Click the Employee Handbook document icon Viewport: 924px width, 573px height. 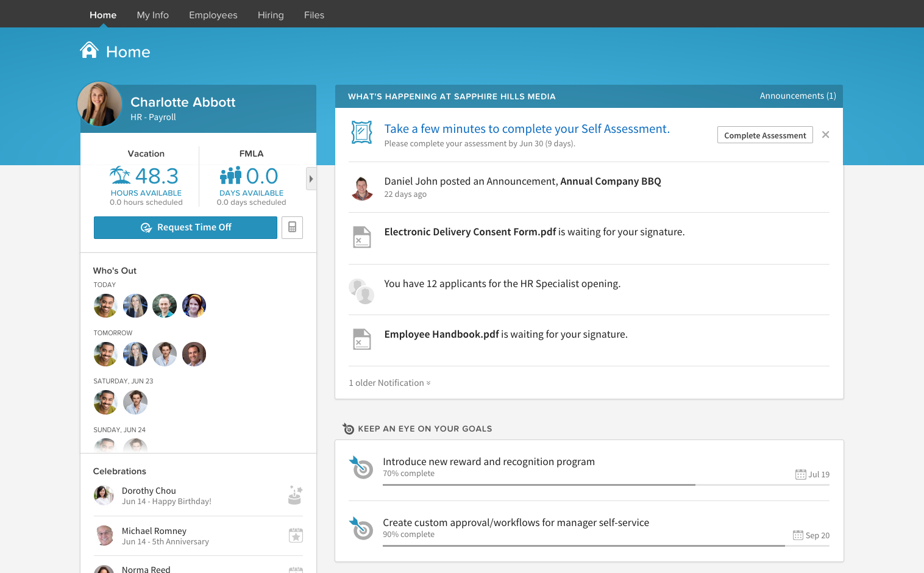coord(362,340)
